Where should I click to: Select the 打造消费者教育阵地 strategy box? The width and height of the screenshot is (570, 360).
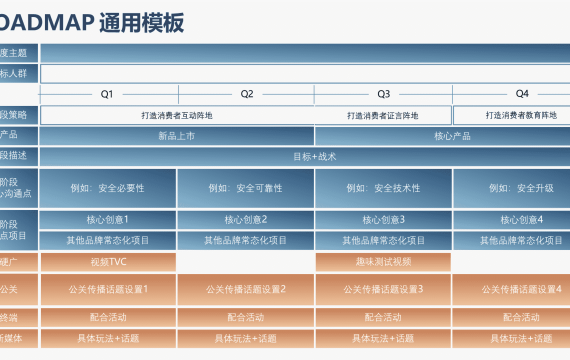pyautogui.click(x=512, y=115)
